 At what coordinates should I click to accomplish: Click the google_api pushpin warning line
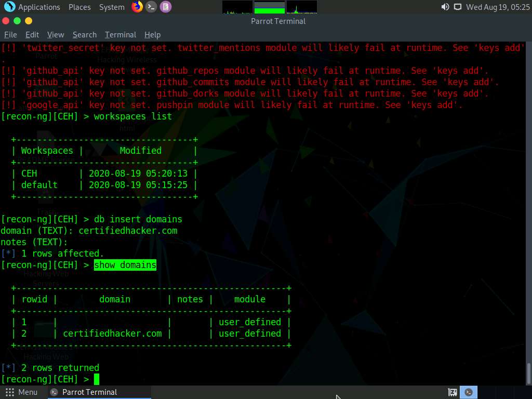232,105
